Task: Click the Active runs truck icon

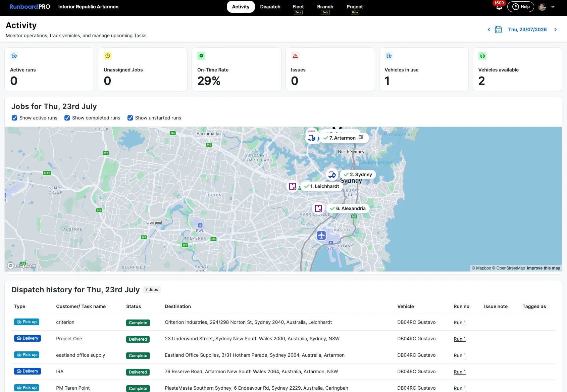Action: click(x=14, y=56)
